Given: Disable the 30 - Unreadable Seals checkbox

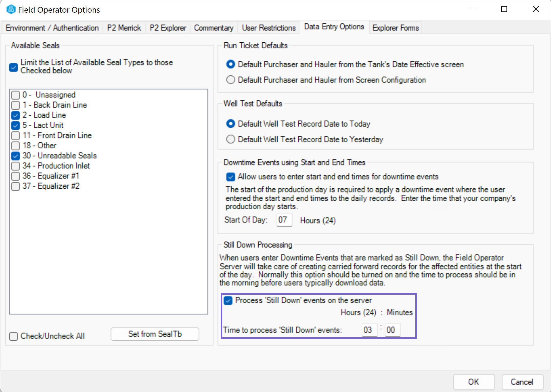Looking at the screenshot, I should [16, 156].
